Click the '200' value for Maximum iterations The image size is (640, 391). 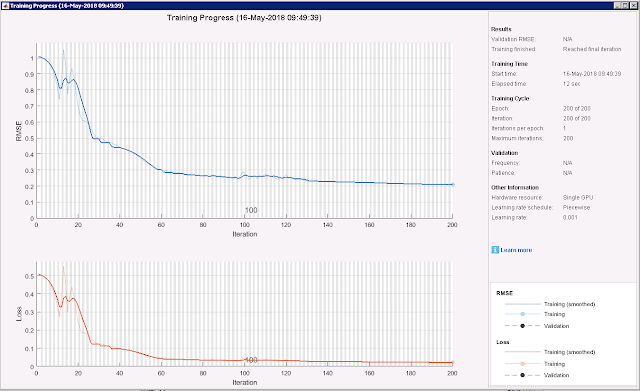click(x=568, y=138)
